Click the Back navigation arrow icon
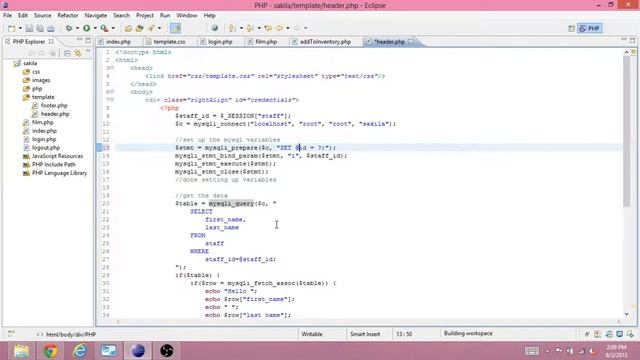Viewport: 640px width, 360px height. [279, 28]
